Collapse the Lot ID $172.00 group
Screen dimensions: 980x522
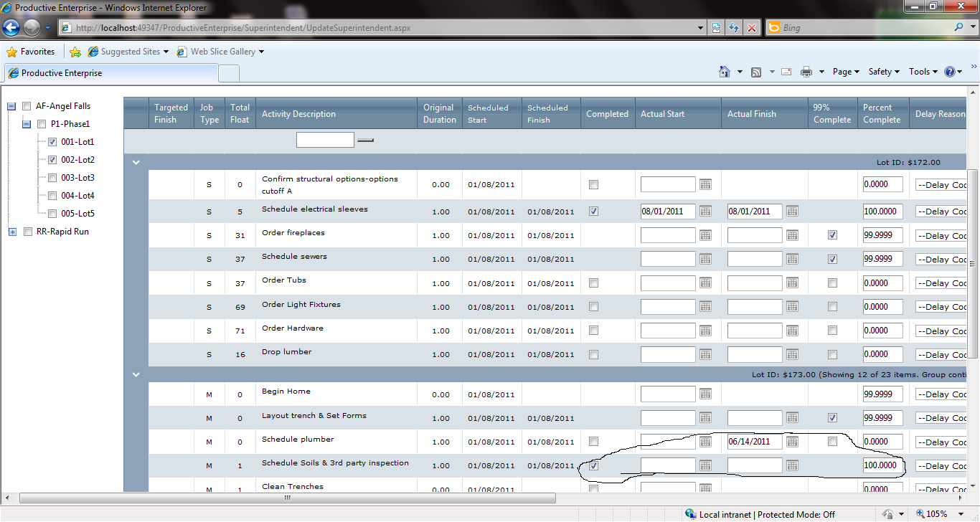point(136,163)
